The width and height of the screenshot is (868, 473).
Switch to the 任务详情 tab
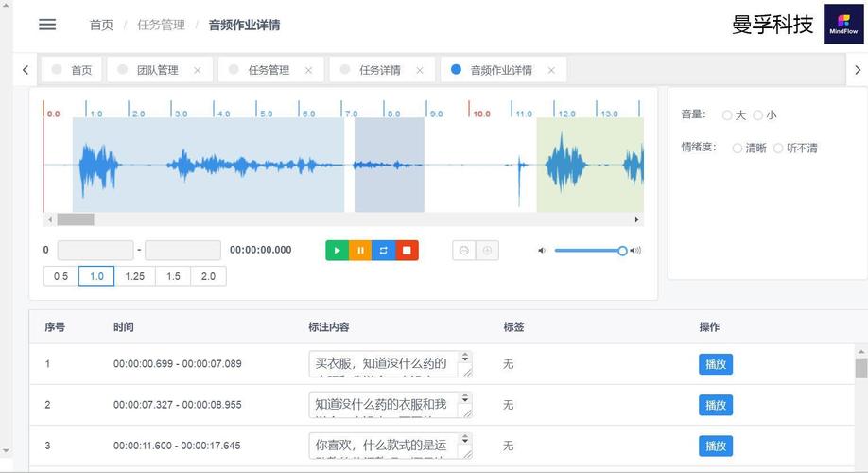380,70
